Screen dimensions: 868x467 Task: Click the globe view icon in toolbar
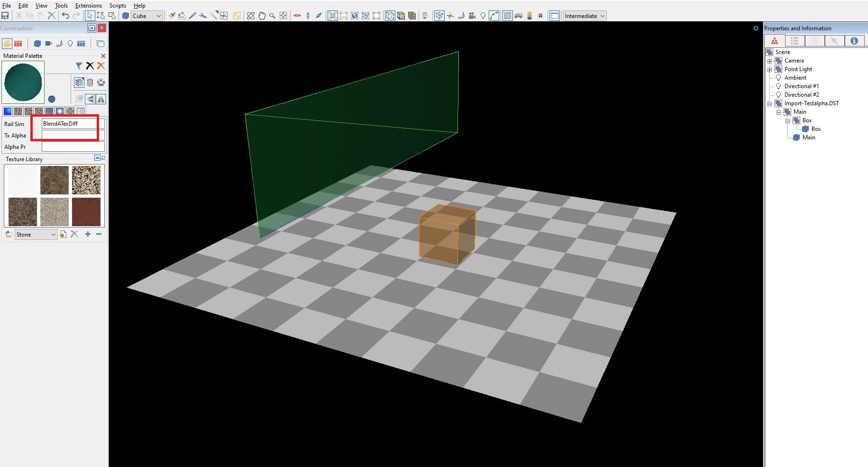point(355,16)
